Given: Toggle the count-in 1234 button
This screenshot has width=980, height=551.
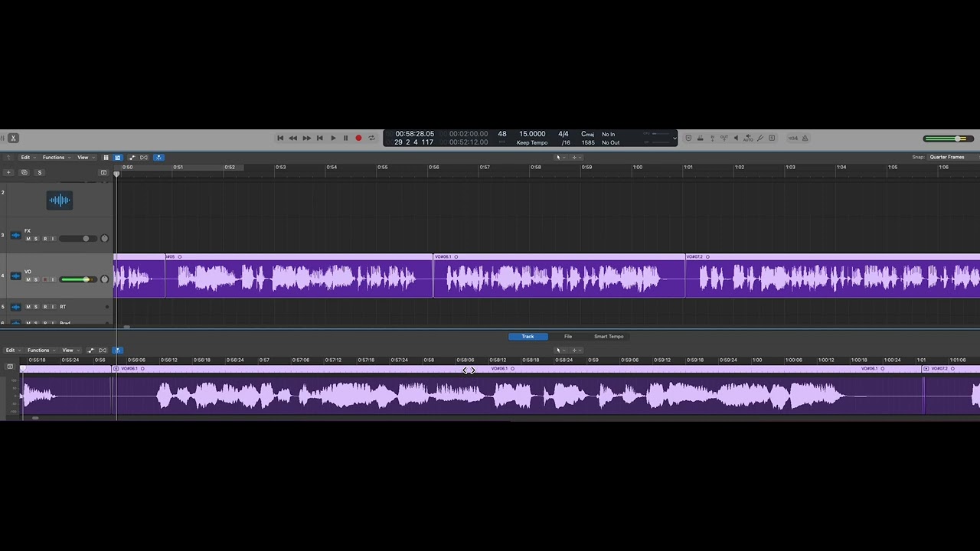Looking at the screenshot, I should click(793, 139).
